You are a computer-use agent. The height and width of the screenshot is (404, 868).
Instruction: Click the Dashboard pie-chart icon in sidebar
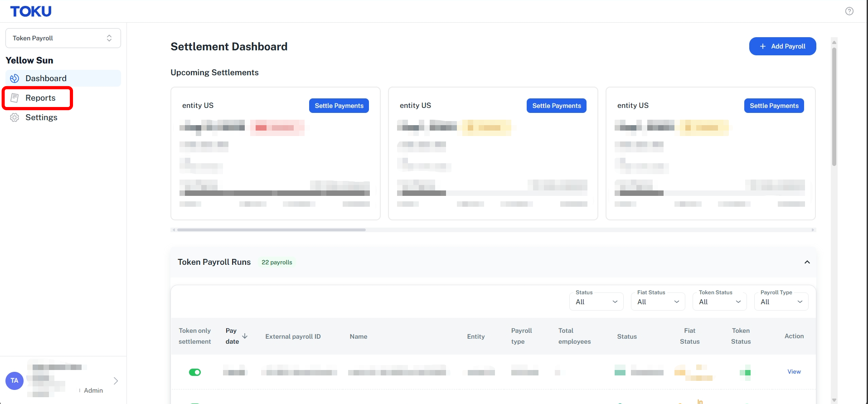15,78
